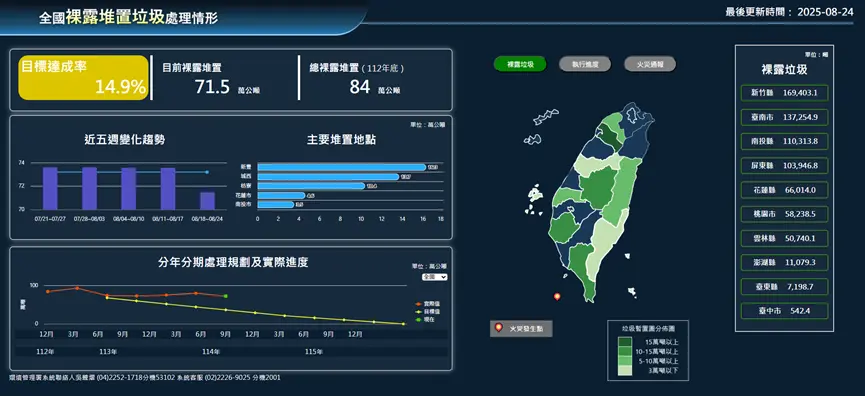Click the 分年分期處理規劃及實際進度 title
865x396 pixels.
[x=233, y=263]
